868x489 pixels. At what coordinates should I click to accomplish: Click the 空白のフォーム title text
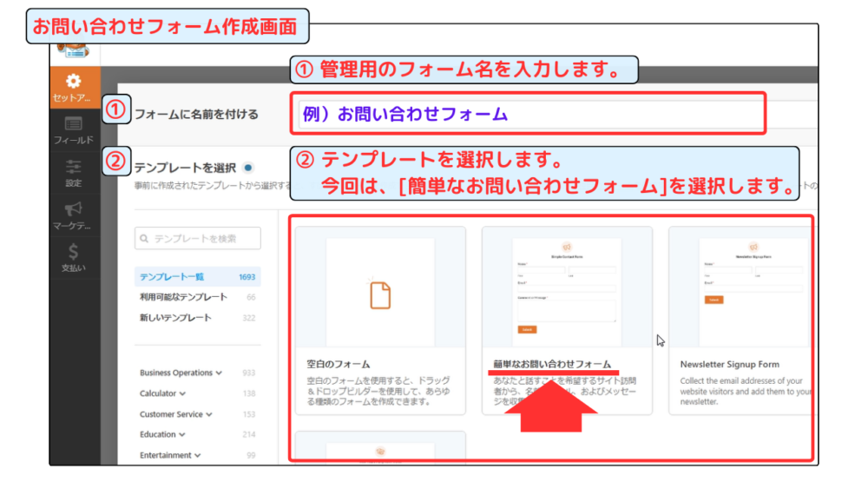(339, 365)
